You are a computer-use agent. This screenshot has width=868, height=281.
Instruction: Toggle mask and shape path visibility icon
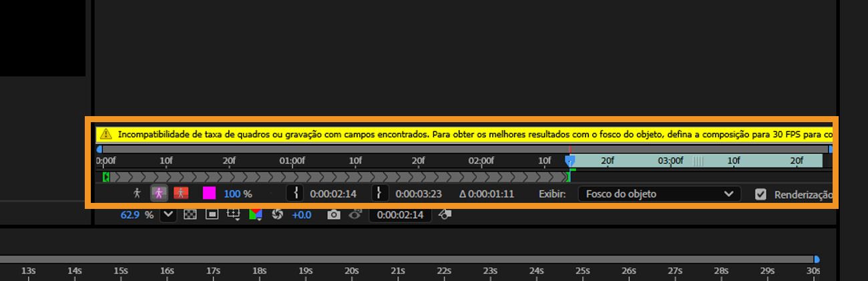click(212, 215)
